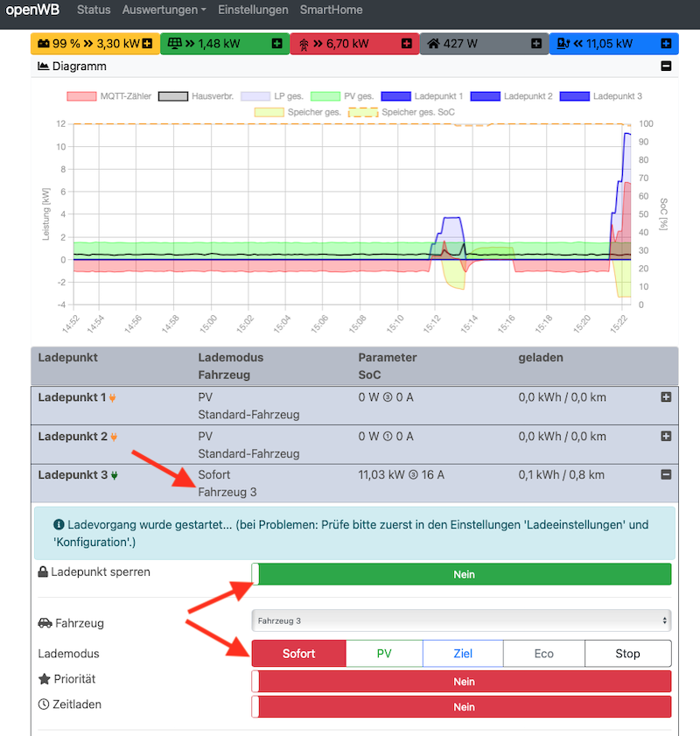Toggle the Priorität switch
This screenshot has height=736, width=700.
(x=461, y=682)
